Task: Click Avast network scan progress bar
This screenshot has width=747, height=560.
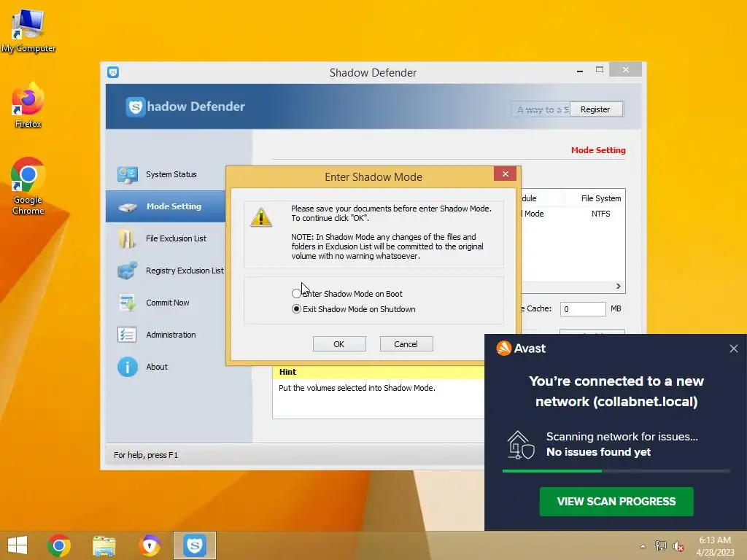Action: coord(616,471)
